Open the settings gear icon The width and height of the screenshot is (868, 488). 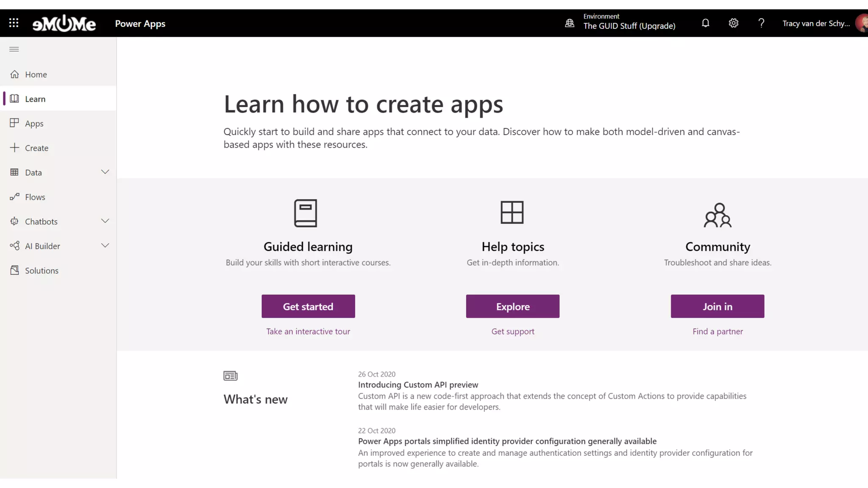(x=733, y=23)
